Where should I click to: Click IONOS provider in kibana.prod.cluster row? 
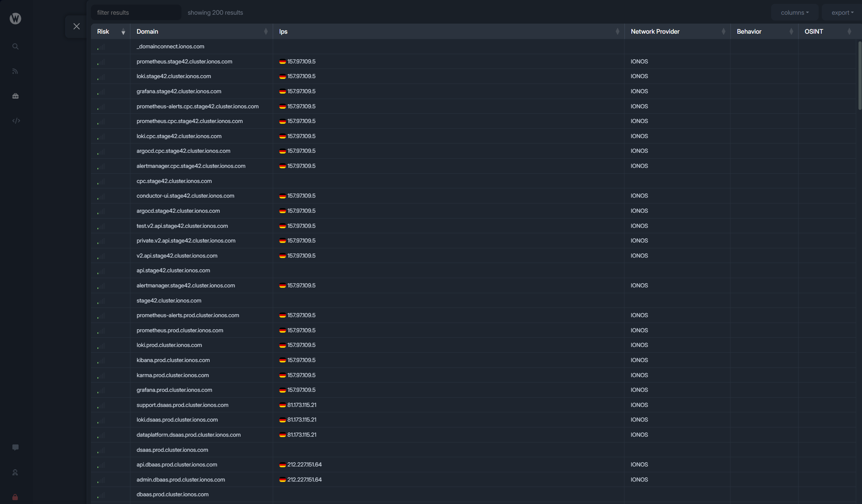tap(639, 360)
